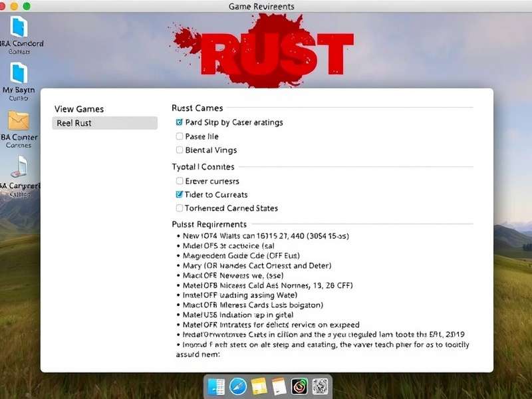Select the Mary (OR Nandes Cact line
Screen dimensions: 532x399
pyautogui.click(x=257, y=265)
